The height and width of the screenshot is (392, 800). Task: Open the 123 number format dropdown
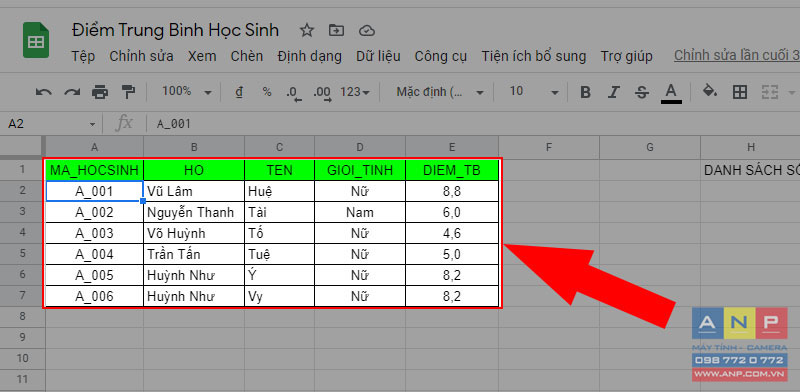click(x=355, y=92)
